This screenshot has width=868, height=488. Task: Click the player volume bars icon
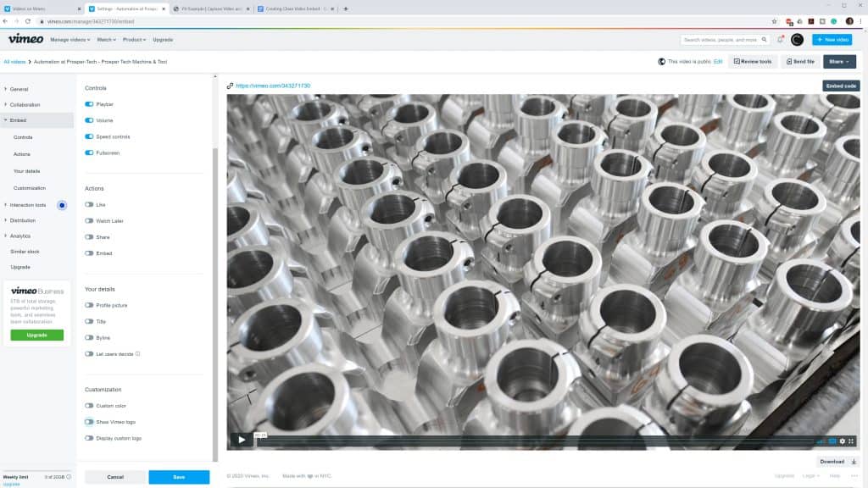pos(821,441)
